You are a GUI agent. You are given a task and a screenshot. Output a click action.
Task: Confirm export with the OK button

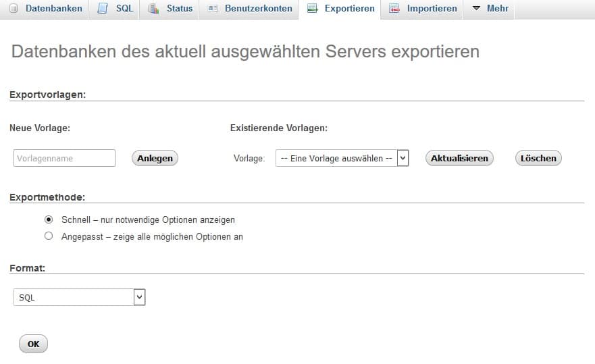[x=33, y=344]
